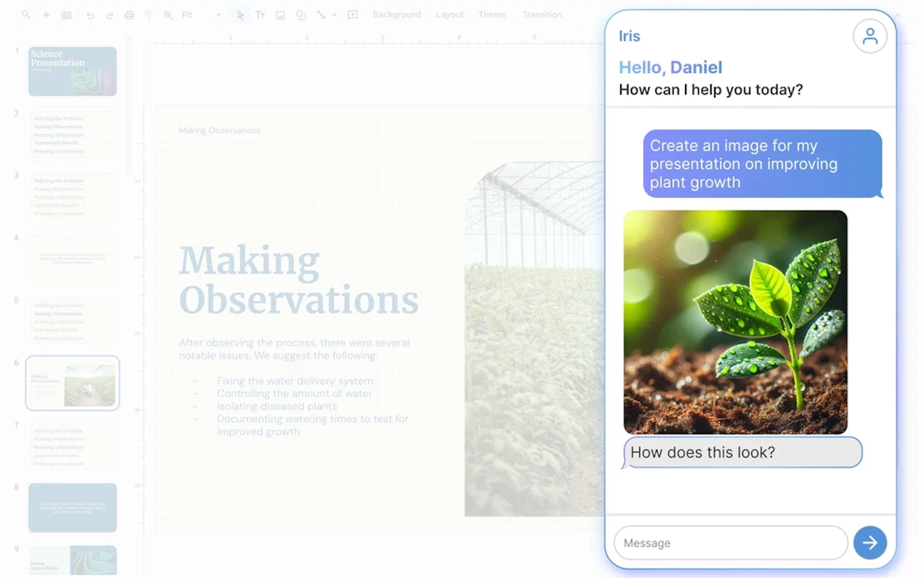
Task: Open the Fit zoom level dropdown
Action: click(x=201, y=14)
